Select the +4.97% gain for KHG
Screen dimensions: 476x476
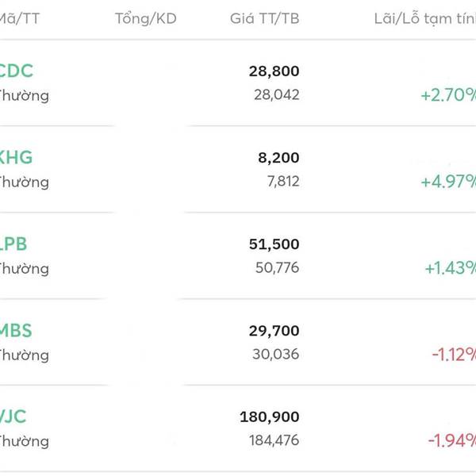[448, 182]
